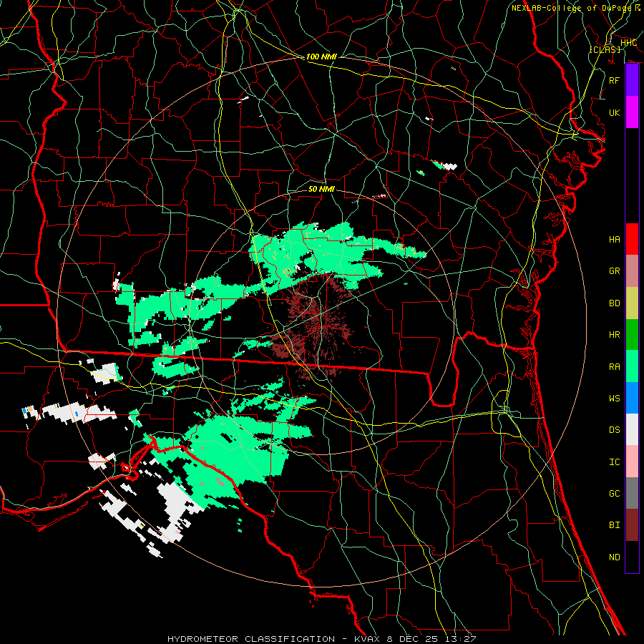
Task: Click the GC legend label
Action: pos(614,494)
